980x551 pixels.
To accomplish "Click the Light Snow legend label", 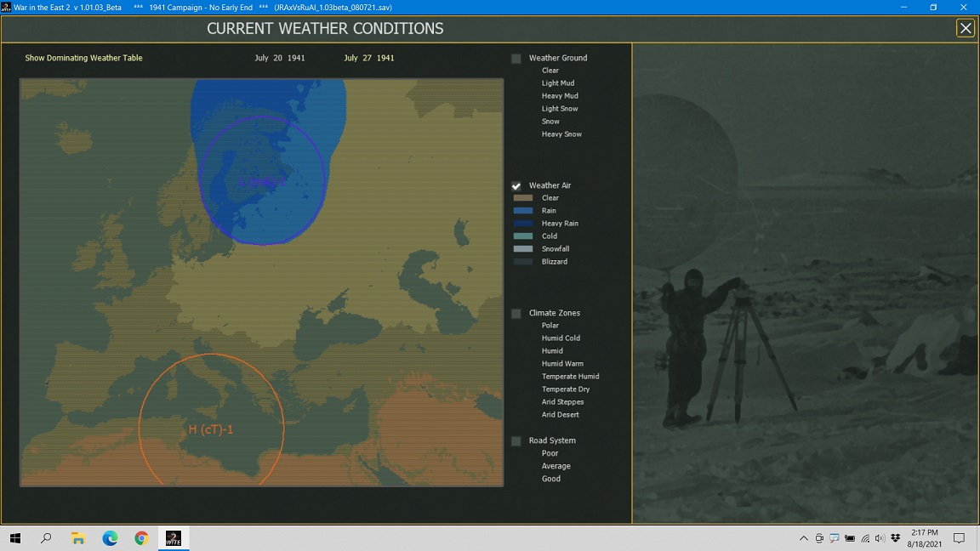I will point(560,109).
